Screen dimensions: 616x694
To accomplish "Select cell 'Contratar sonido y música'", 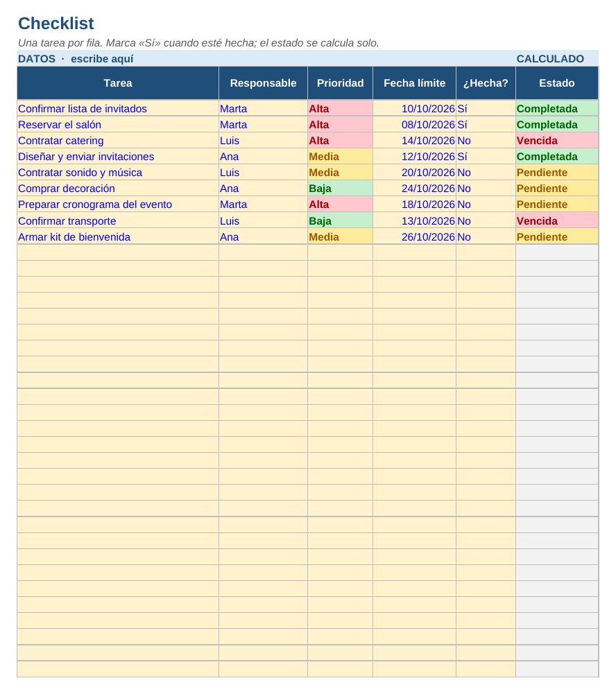I will pyautogui.click(x=118, y=172).
